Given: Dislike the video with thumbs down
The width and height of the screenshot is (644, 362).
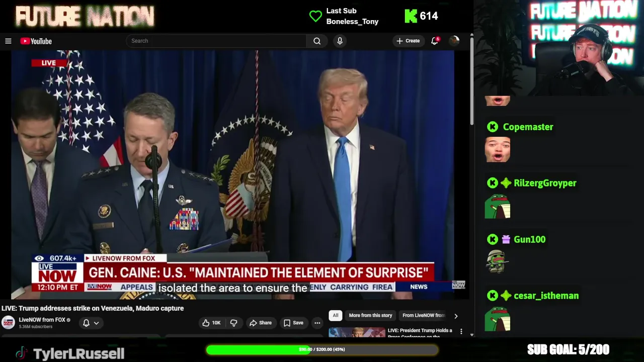Looking at the screenshot, I should point(233,323).
